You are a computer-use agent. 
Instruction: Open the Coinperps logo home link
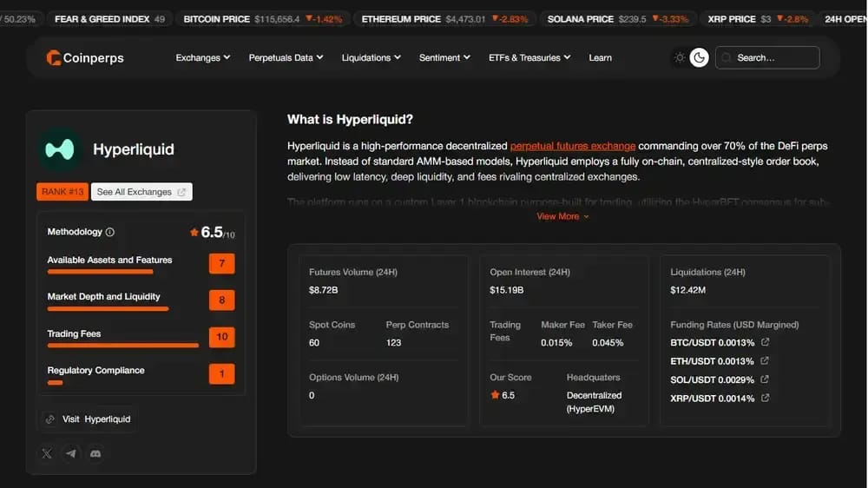85,57
